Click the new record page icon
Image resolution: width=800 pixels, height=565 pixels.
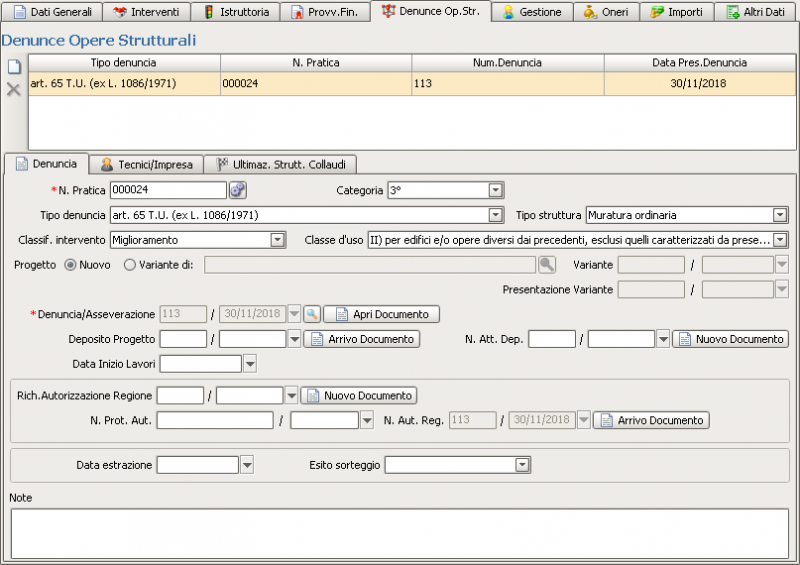13,67
